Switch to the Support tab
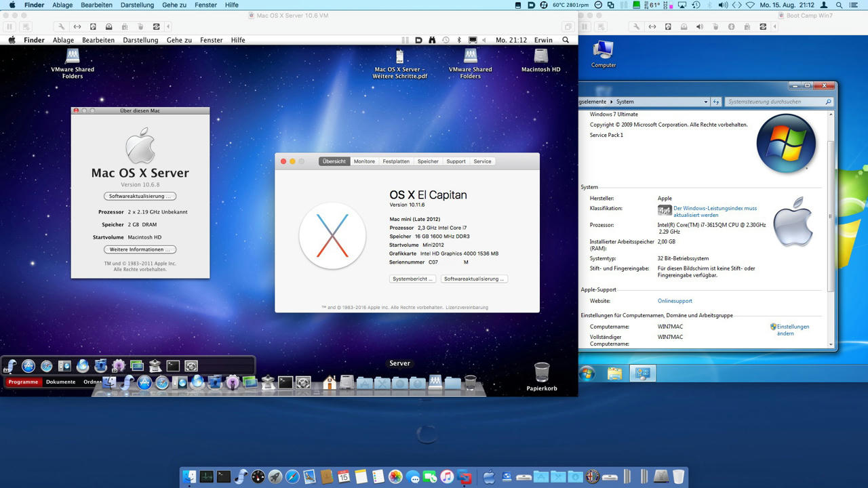The image size is (868, 488). click(456, 161)
